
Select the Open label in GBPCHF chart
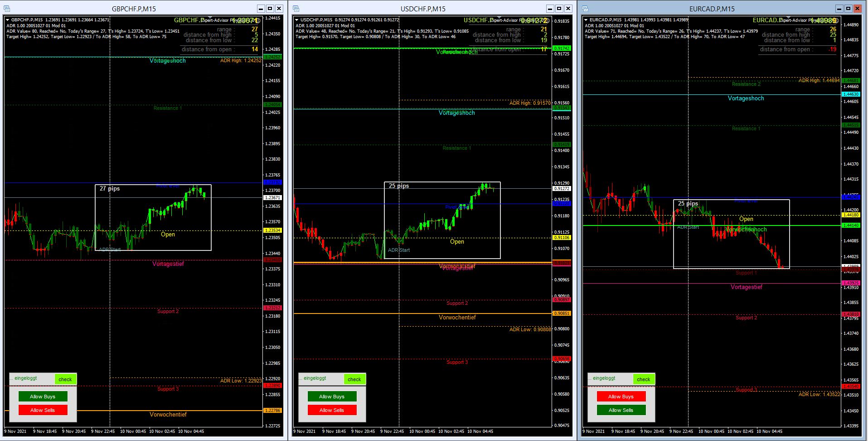coord(168,235)
